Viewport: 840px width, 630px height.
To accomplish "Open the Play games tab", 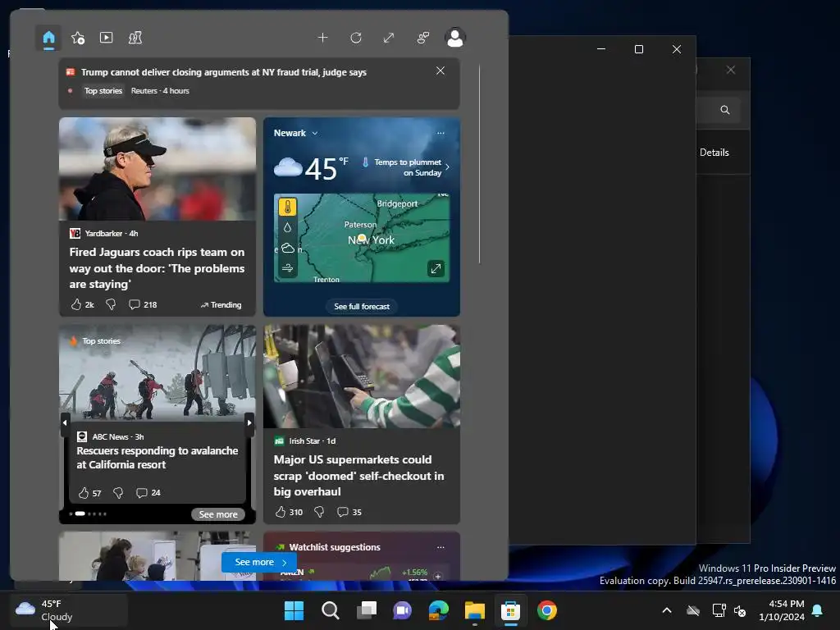I will (x=135, y=38).
